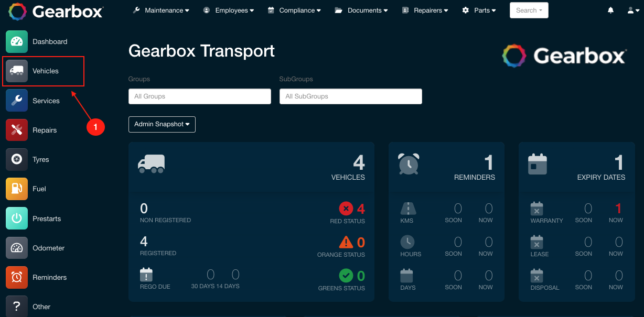Click the red X status icon

pos(346,209)
